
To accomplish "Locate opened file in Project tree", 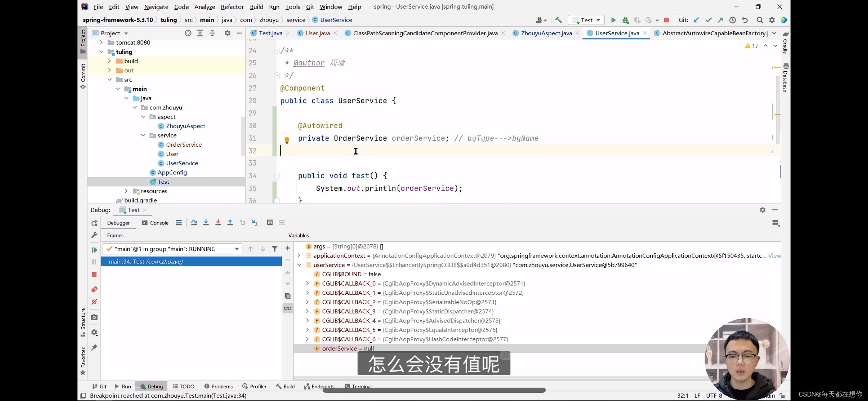I will coord(188,33).
